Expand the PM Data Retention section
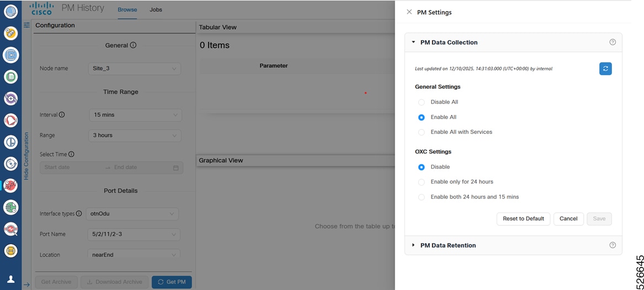 coord(413,245)
